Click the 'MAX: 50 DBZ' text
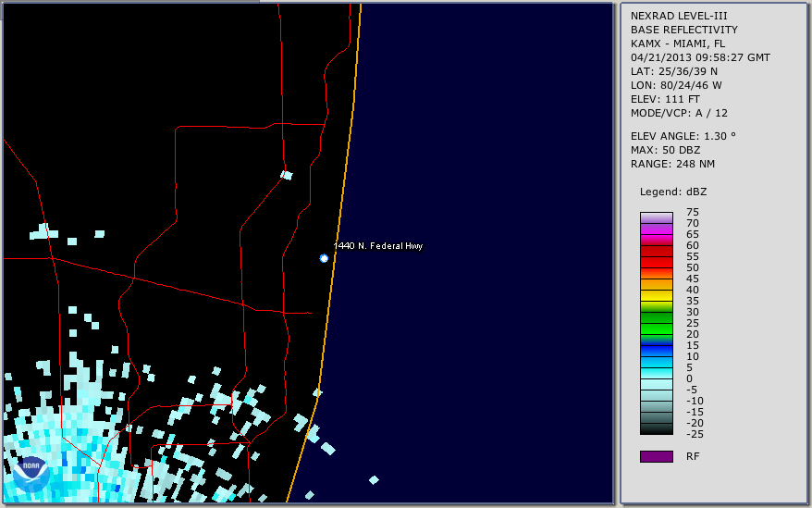The width and height of the screenshot is (812, 508). [666, 150]
